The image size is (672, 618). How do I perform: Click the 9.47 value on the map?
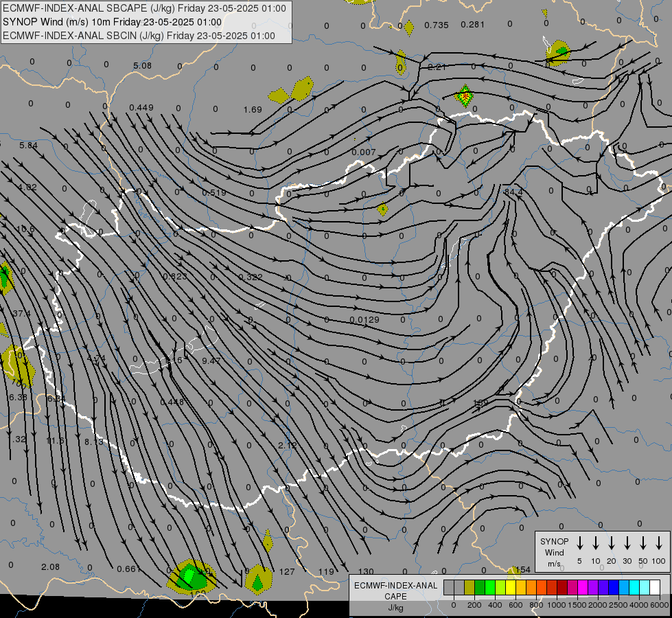(x=211, y=360)
